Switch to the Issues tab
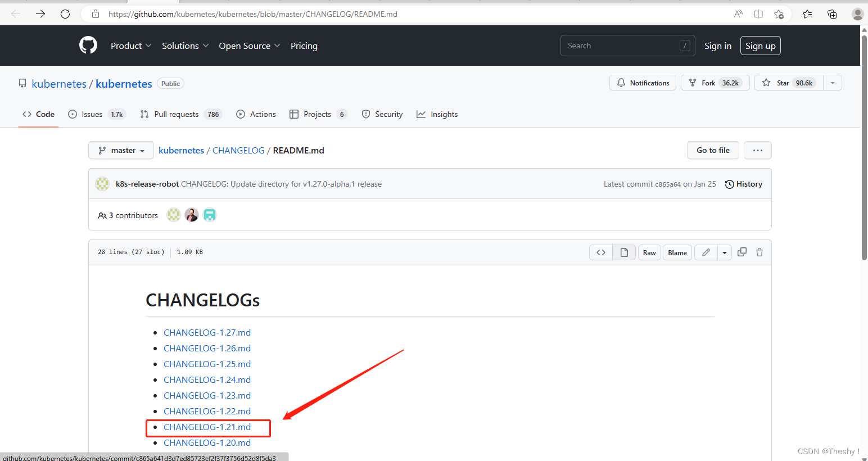This screenshot has width=868, height=461. pos(91,114)
